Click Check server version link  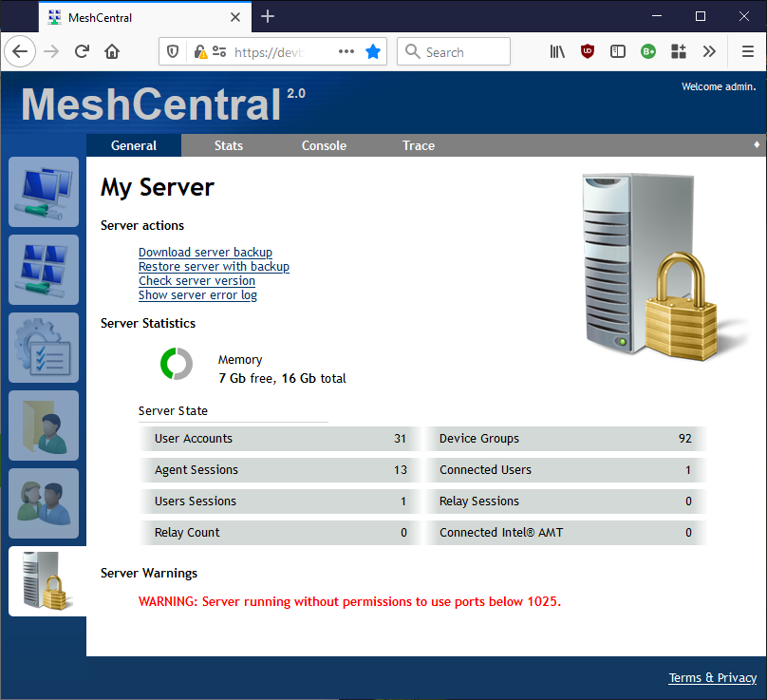(196, 280)
